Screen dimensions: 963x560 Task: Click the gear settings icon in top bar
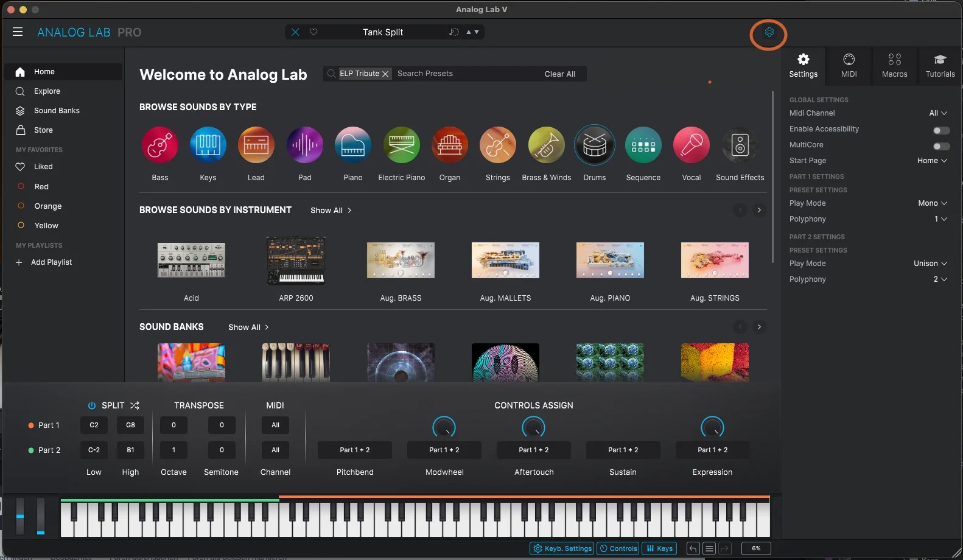click(769, 32)
